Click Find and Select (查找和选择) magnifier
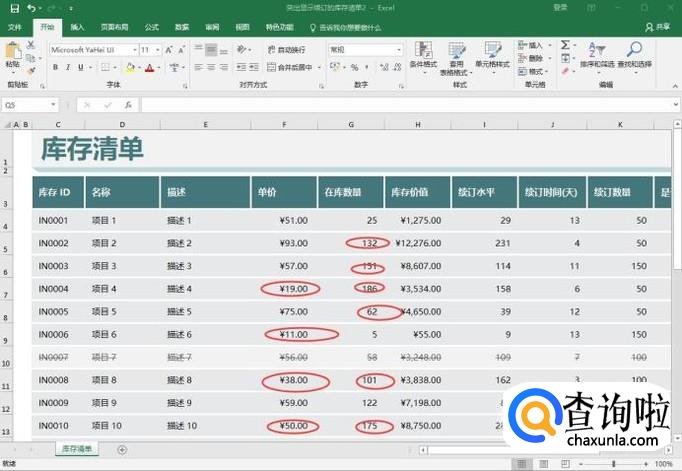Viewport: 682px width, 471px height. click(x=634, y=55)
